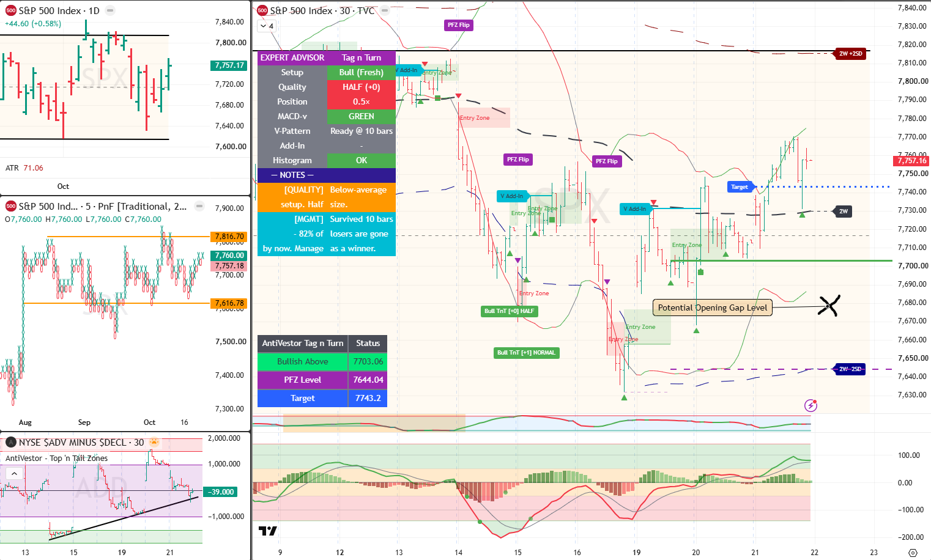Click the Bullish Above 7703.06 value cell

[x=368, y=361]
